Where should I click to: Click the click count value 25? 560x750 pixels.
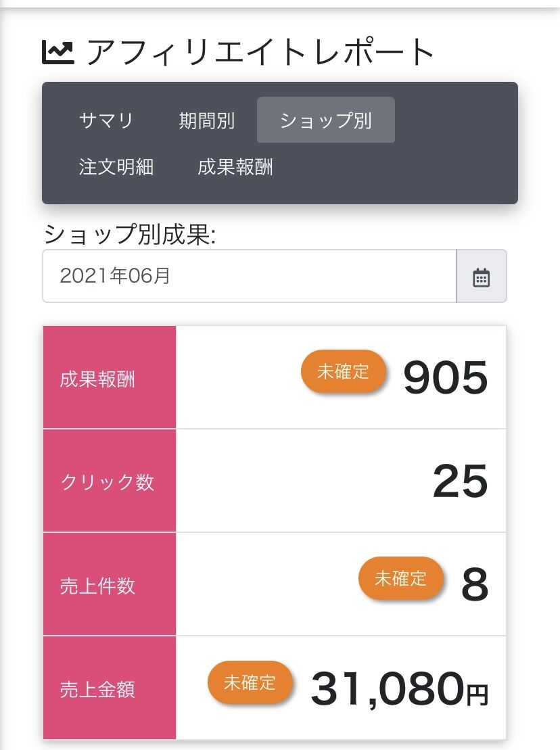(x=460, y=482)
